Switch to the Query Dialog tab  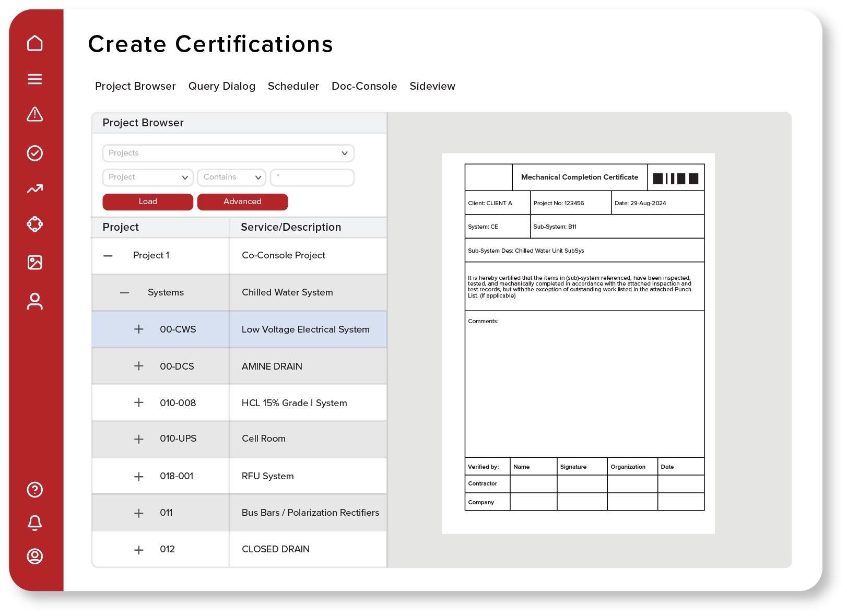pos(222,86)
